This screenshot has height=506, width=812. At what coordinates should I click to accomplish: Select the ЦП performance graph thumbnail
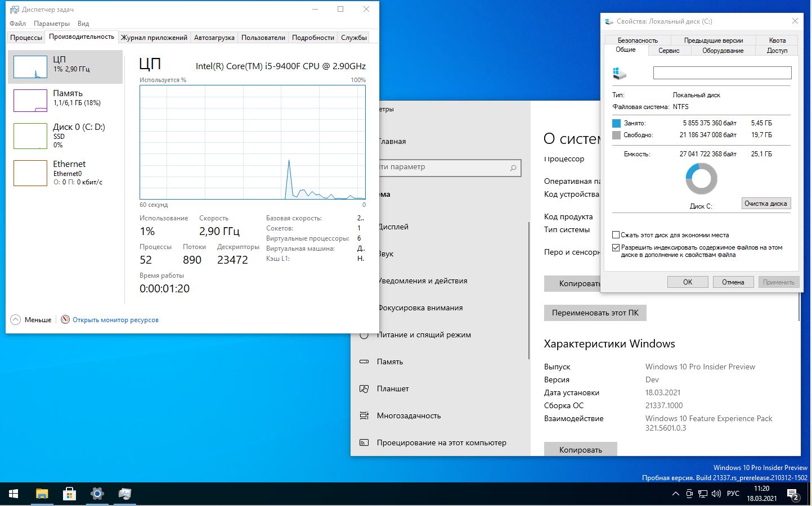(30, 67)
